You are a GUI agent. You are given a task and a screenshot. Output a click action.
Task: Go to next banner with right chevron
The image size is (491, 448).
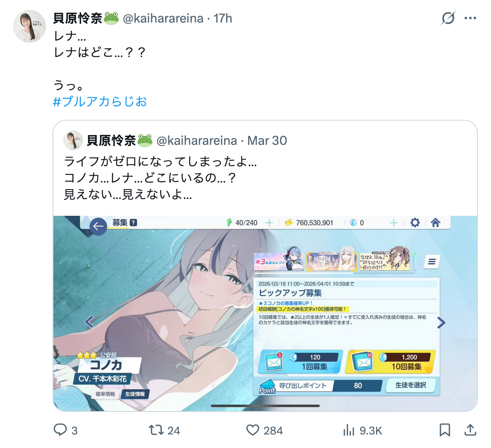point(441,322)
